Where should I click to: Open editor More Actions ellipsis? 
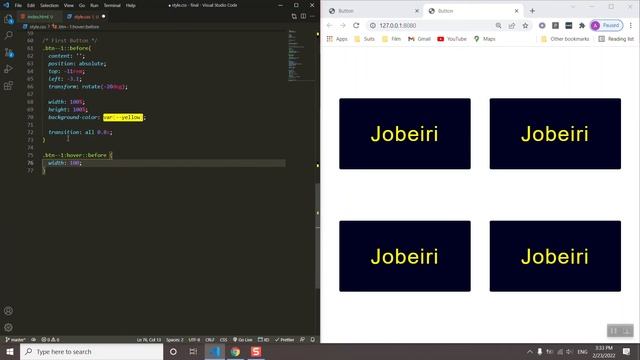point(312,16)
